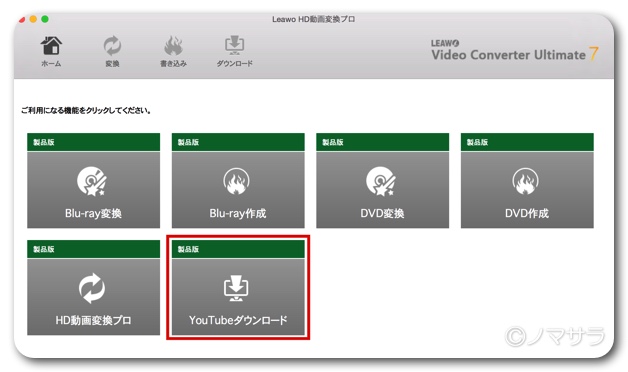
Task: Click the yellow minimize window button
Action: pos(33,19)
